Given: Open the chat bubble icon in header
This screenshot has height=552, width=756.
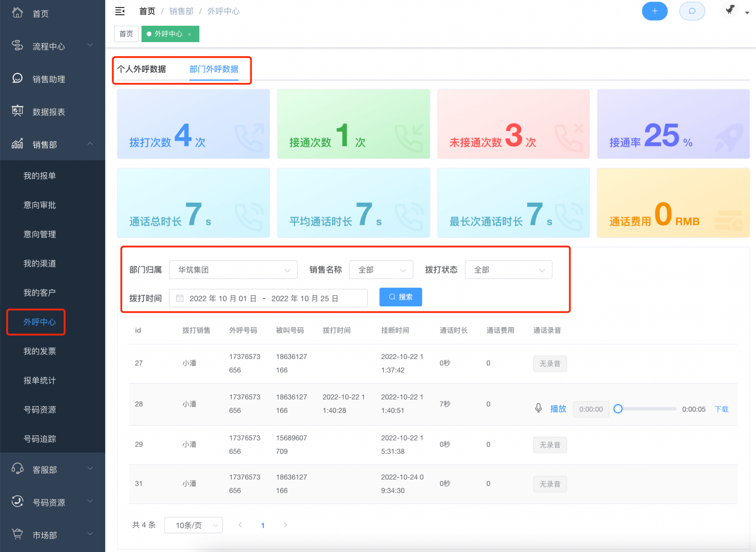Looking at the screenshot, I should (692, 11).
